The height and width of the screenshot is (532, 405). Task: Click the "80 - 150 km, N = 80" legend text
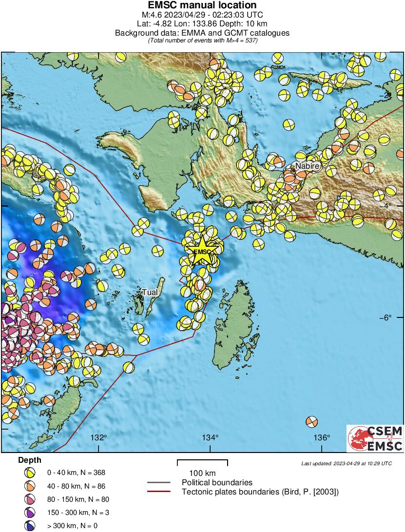coord(78,499)
